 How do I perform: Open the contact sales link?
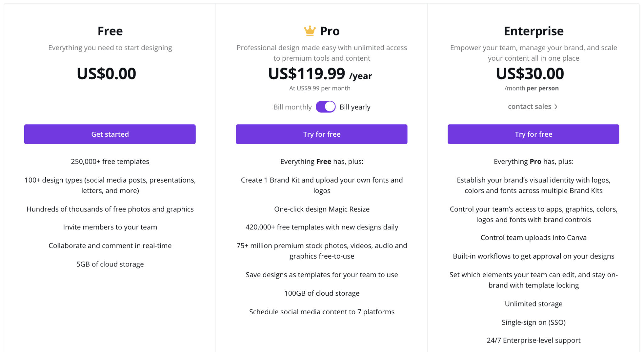click(530, 107)
